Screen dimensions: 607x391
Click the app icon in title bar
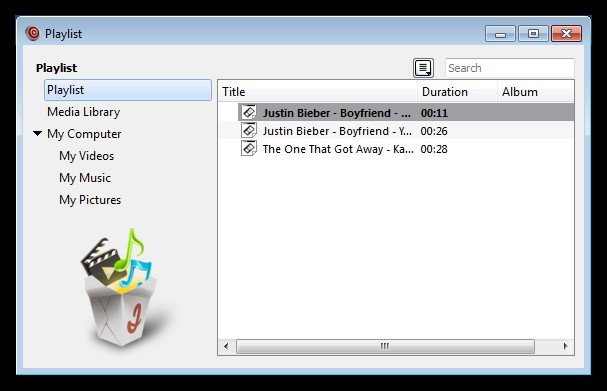pos(33,34)
